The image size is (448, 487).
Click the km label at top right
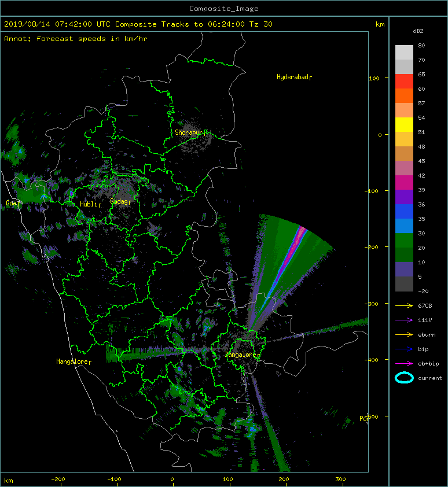coord(380,24)
